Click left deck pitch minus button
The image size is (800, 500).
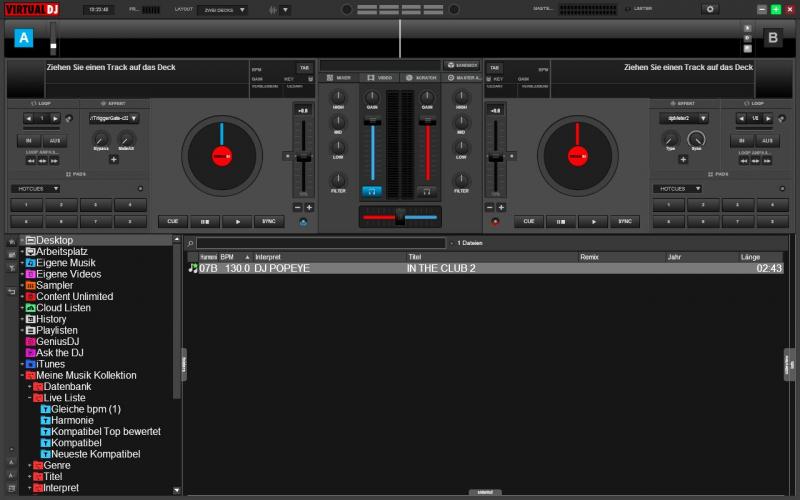coord(297,208)
